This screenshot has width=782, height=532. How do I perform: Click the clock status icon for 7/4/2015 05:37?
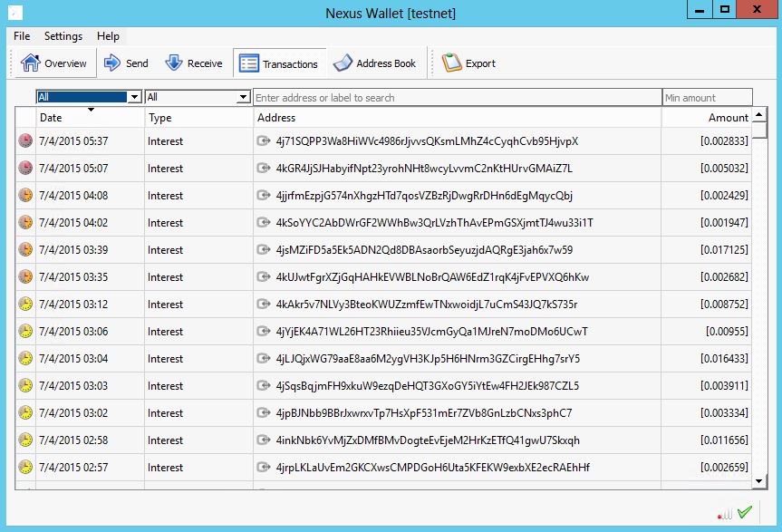point(25,140)
